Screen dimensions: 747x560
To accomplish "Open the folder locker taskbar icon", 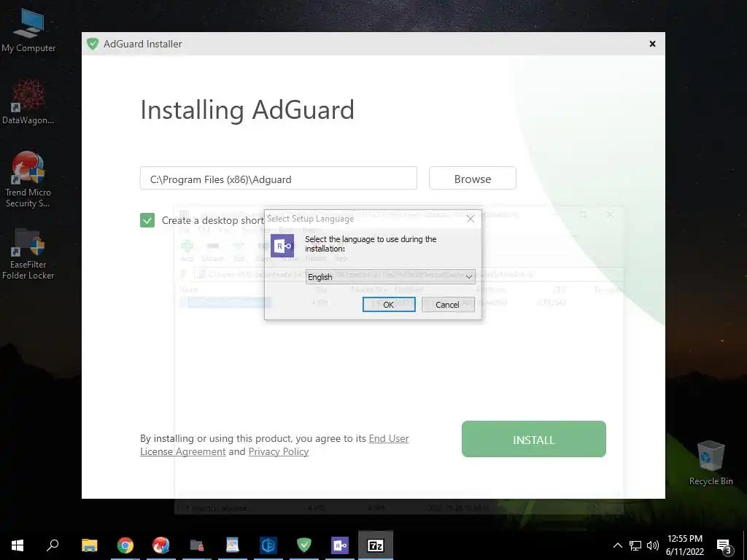I will coord(197,545).
